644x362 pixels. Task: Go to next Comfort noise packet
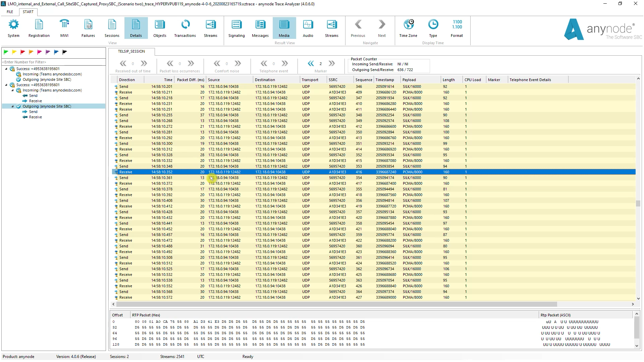[238, 63]
